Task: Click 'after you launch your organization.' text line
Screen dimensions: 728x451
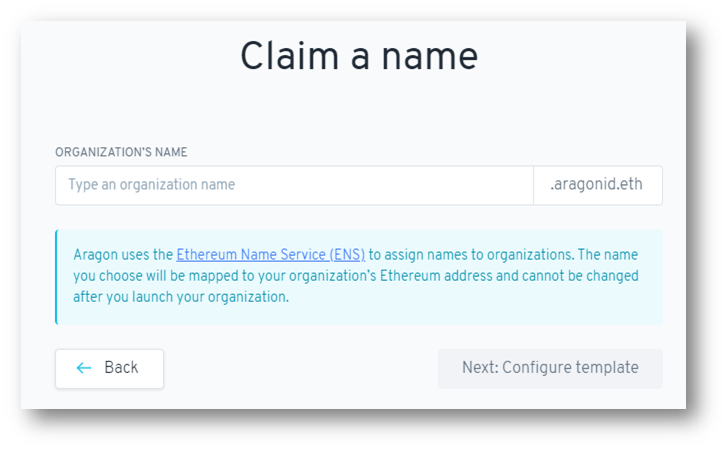Action: click(181, 297)
